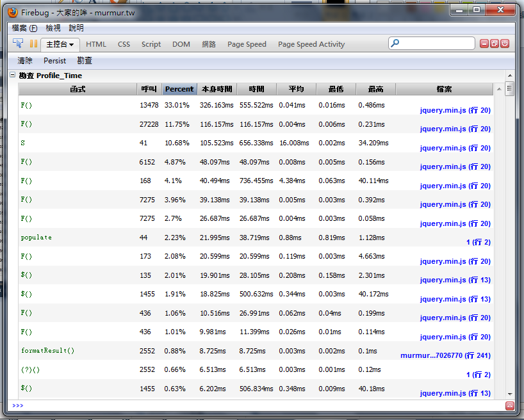This screenshot has height=420, width=524.
Task: Click function name 'populate'
Action: (36, 238)
